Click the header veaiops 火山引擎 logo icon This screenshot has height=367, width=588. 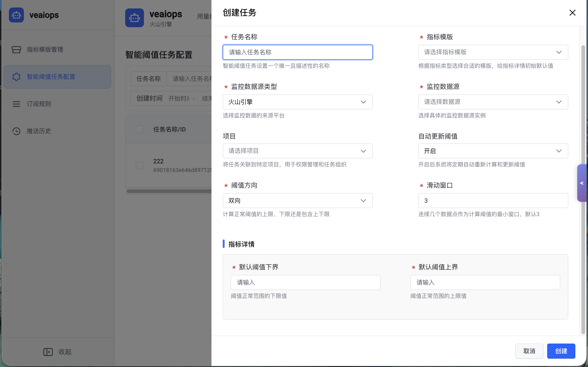(135, 18)
